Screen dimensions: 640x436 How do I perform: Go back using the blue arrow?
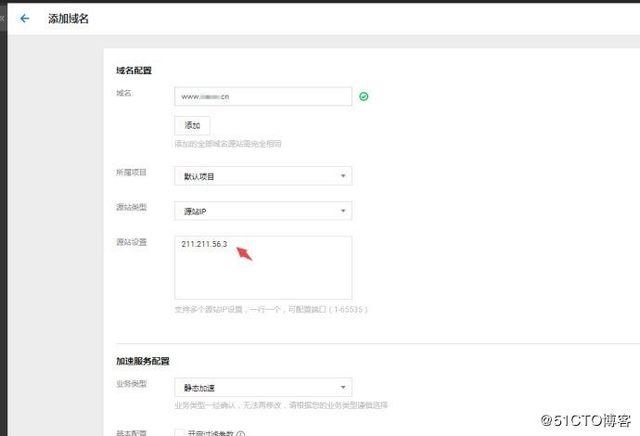tap(25, 18)
